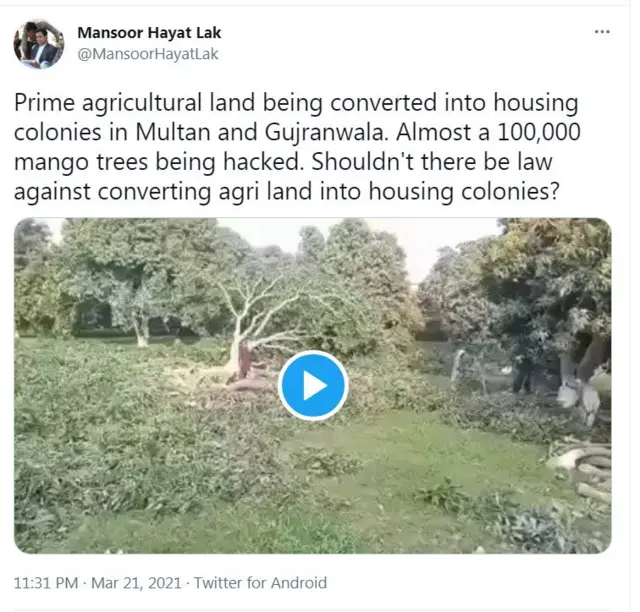Viewport: 640px width, 612px height.
Task: Open the Twitter for Android source link
Action: (x=260, y=583)
